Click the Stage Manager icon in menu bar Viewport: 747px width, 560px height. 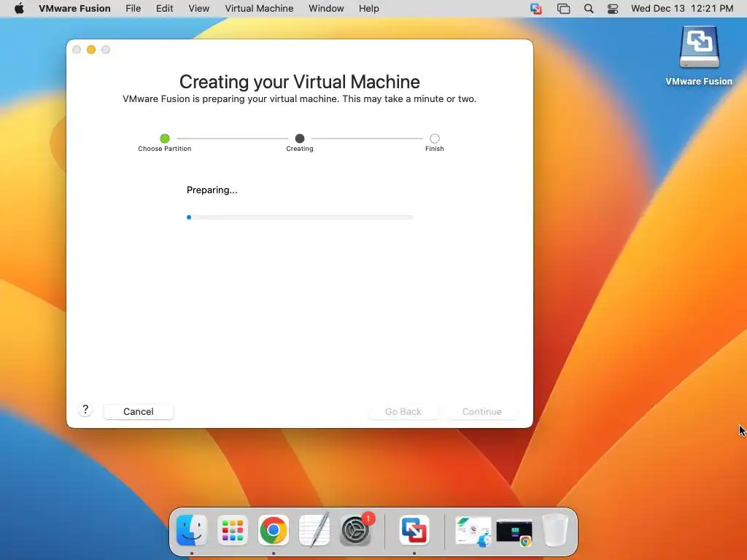[563, 9]
